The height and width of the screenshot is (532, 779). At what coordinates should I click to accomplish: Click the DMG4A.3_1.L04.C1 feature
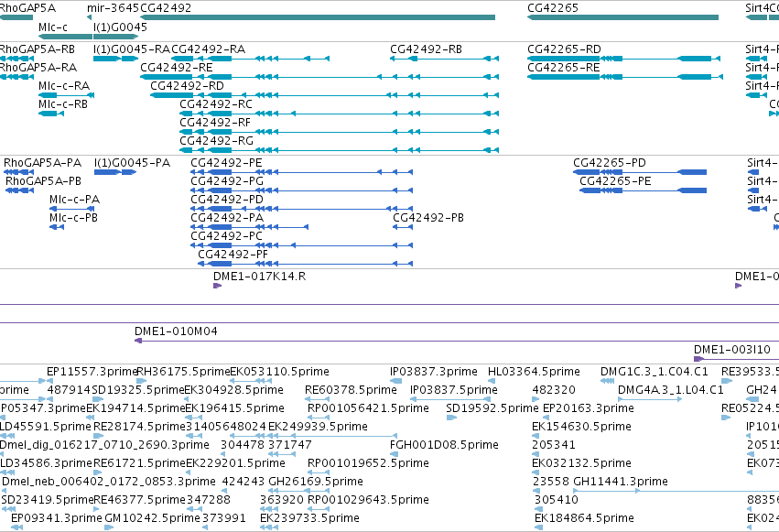[649, 399]
